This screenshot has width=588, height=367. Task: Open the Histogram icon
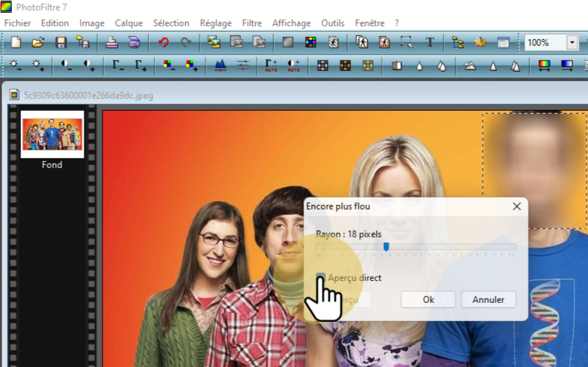tap(220, 66)
